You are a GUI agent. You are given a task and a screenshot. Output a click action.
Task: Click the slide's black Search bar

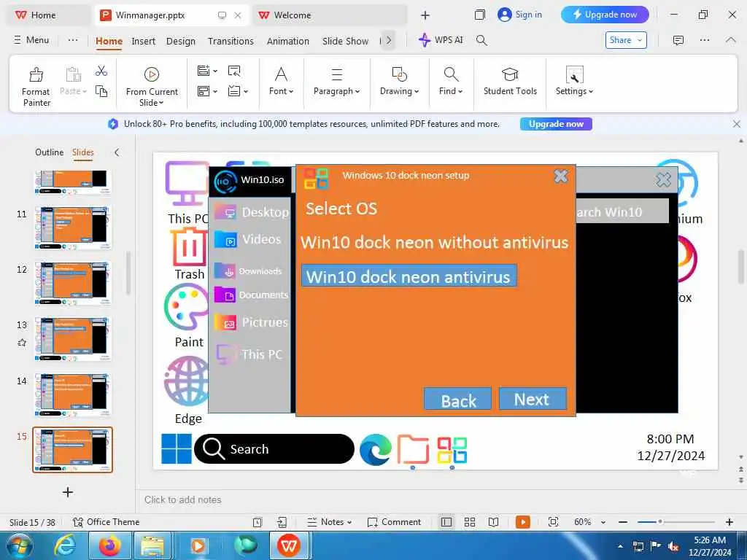point(274,448)
